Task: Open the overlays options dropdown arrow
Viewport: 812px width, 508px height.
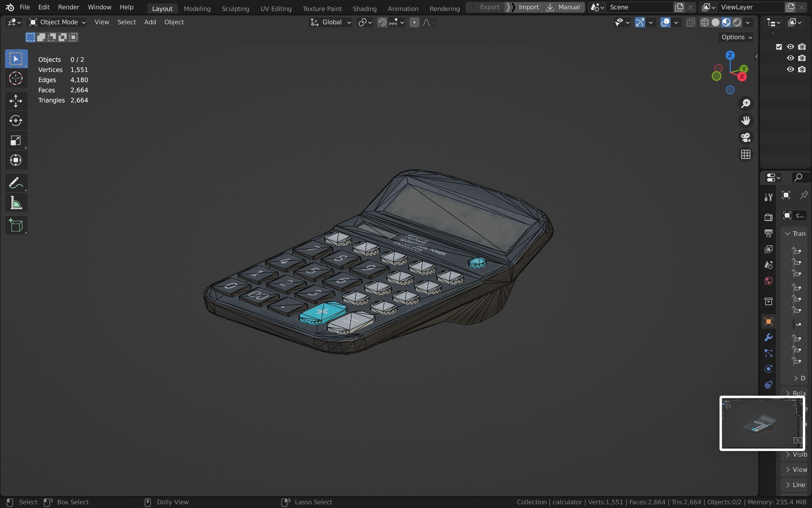Action: tap(676, 23)
